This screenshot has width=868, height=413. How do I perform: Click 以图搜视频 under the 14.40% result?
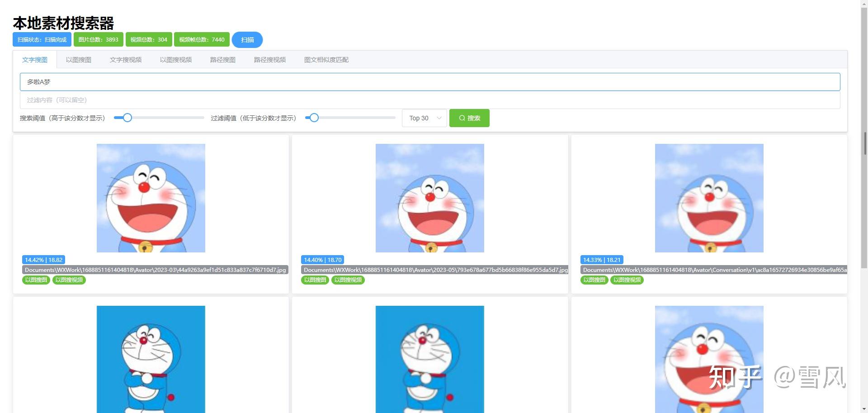click(348, 280)
